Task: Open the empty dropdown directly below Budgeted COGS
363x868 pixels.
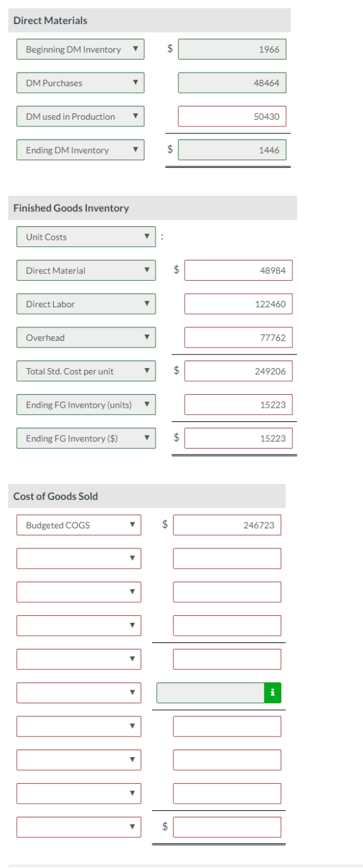Action: 78,558
